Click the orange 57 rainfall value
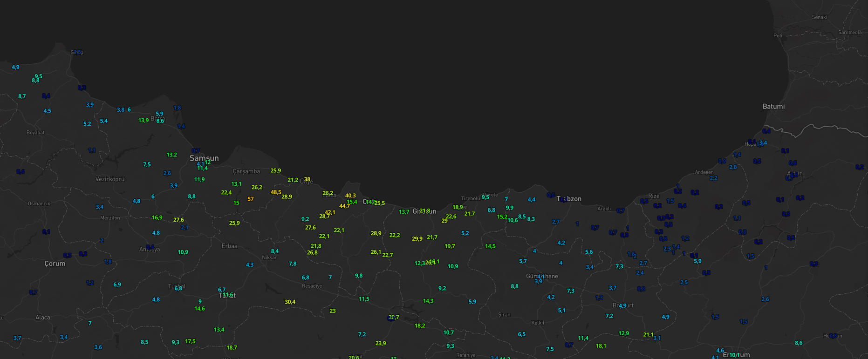 tap(251, 199)
